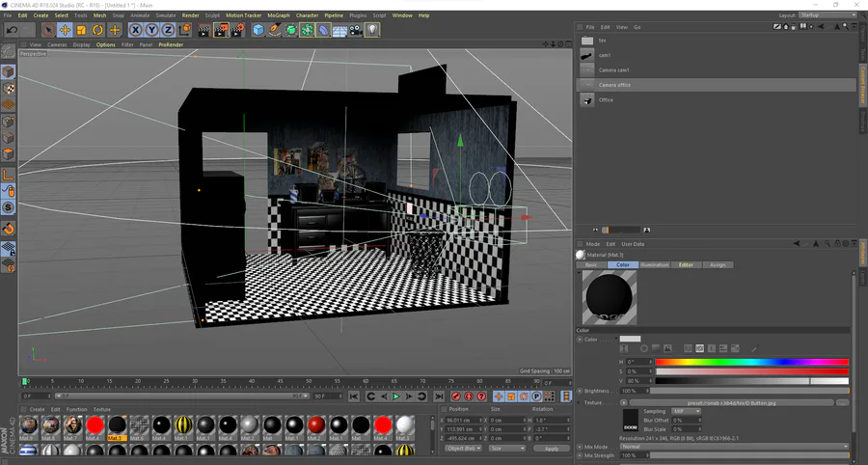Switch to the Editor tab
This screenshot has width=868, height=465.
click(x=686, y=265)
